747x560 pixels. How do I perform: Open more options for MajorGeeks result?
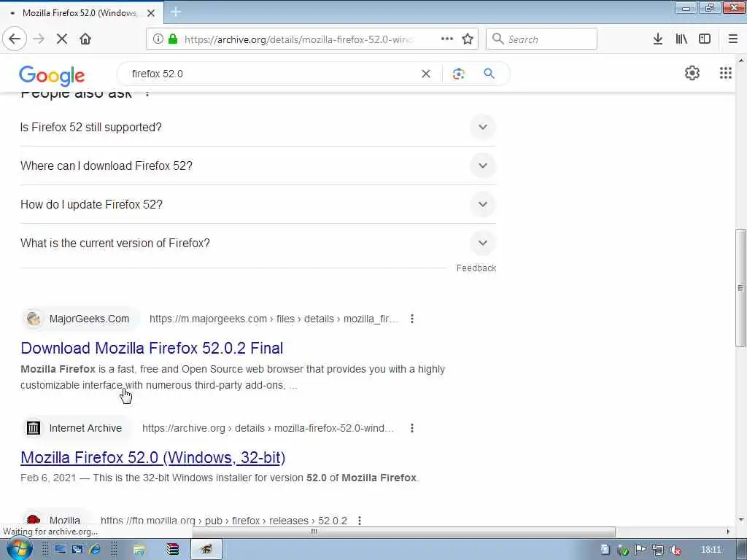[x=412, y=319]
